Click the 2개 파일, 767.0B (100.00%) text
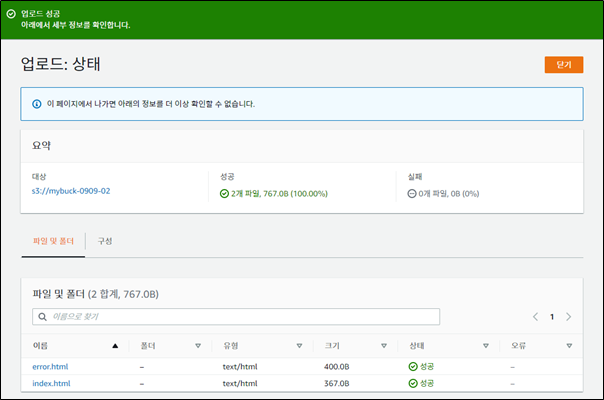The image size is (604, 400). 279,193
